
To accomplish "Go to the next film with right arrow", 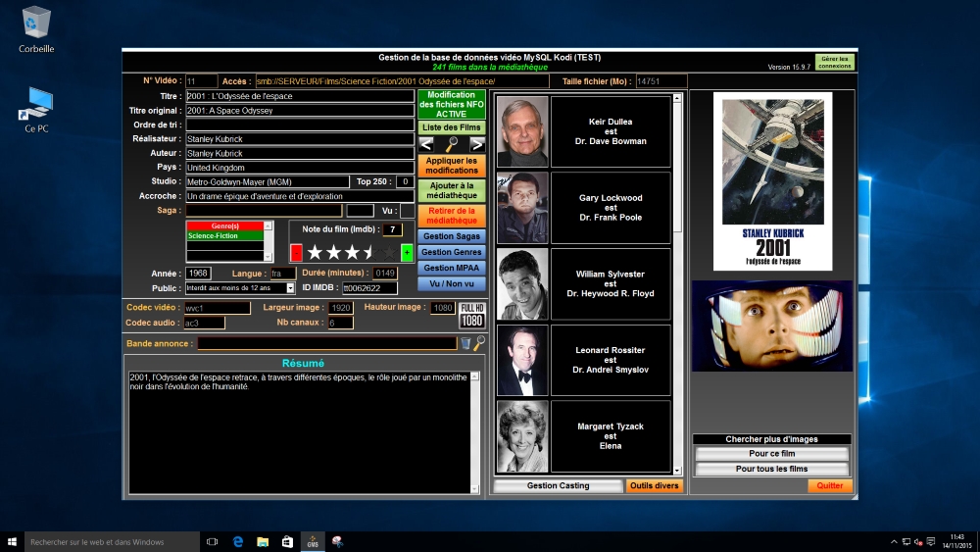I will (477, 144).
